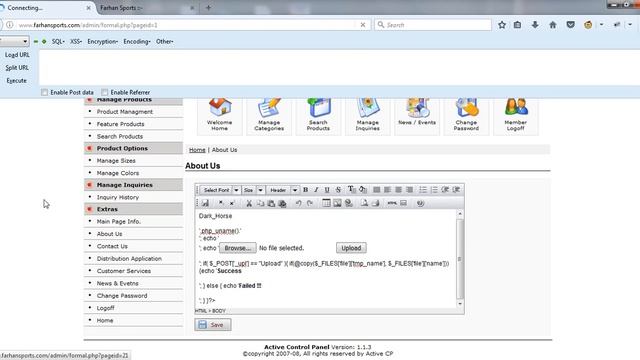Viewport: 640px width, 360px height.
Task: Open the Manage Inquiries icon
Action: click(x=368, y=115)
